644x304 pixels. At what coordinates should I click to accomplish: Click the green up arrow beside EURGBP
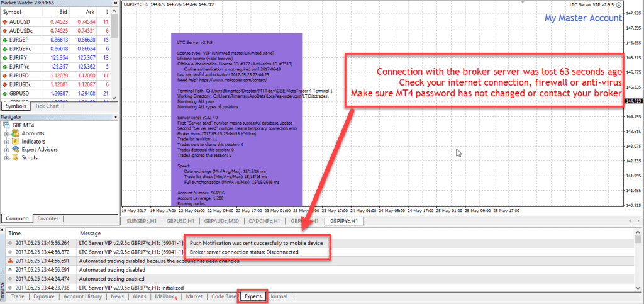pos(4,40)
